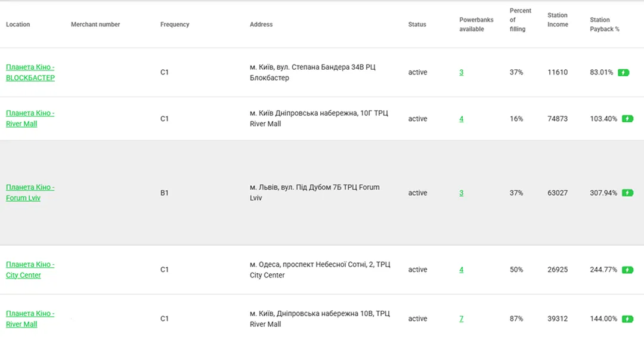Viewport: 644px width, 340px height.
Task: Click powerbanks count 3 for Блокбастер station
Action: (x=461, y=72)
